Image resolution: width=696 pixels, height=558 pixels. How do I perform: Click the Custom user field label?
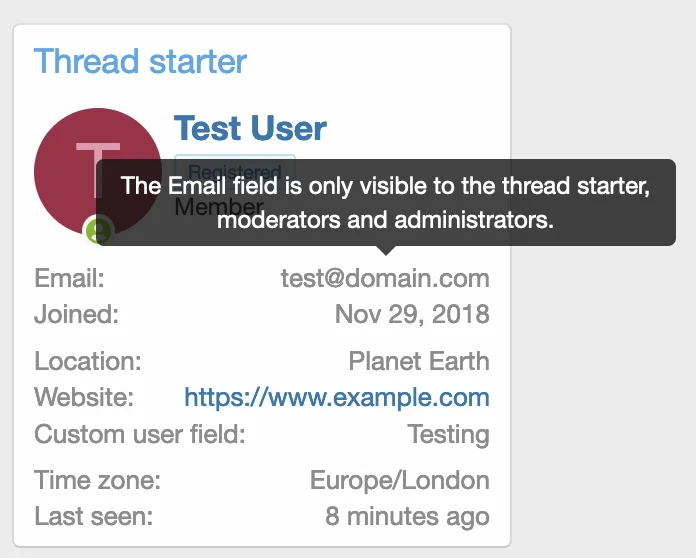(x=139, y=435)
